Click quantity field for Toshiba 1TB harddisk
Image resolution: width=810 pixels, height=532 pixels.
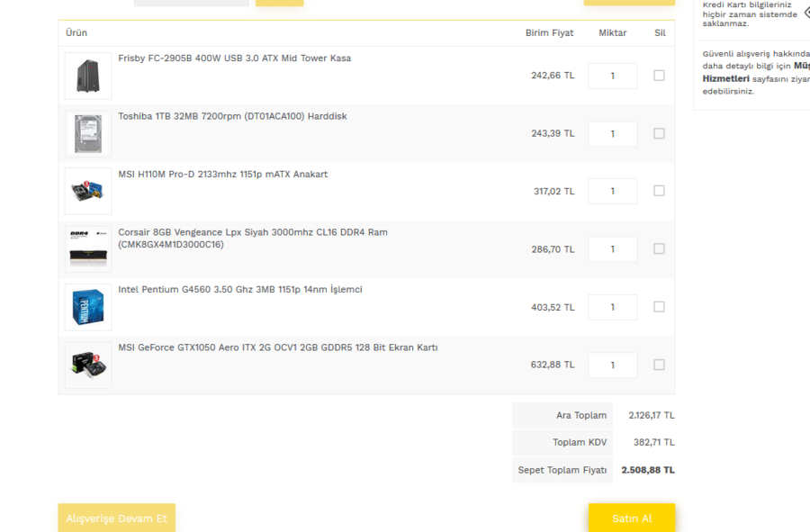coord(613,134)
